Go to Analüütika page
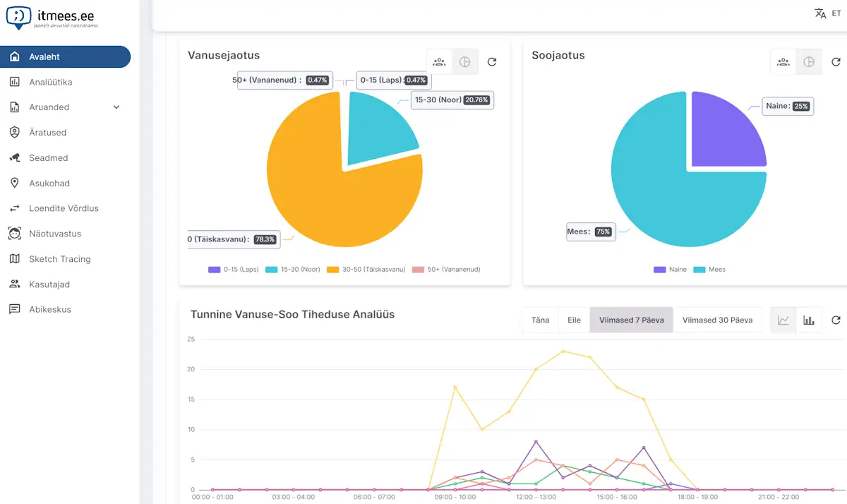Image resolution: width=847 pixels, height=504 pixels. pyautogui.click(x=50, y=82)
